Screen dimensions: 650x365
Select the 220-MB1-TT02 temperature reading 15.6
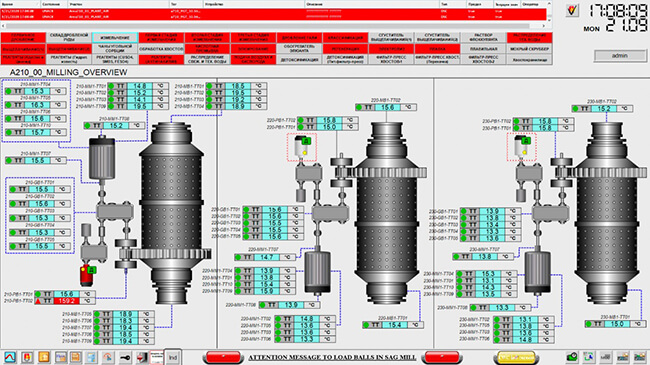coord(388,107)
